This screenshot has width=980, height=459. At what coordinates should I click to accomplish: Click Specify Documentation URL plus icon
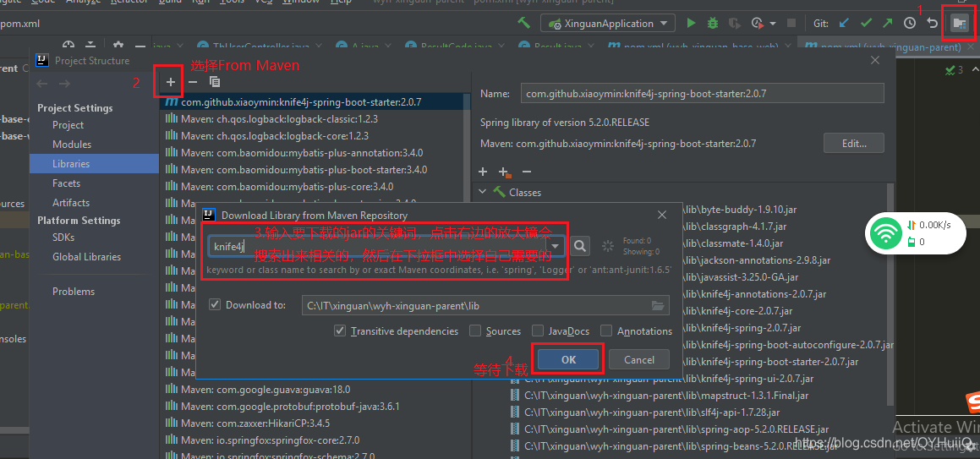tap(505, 172)
